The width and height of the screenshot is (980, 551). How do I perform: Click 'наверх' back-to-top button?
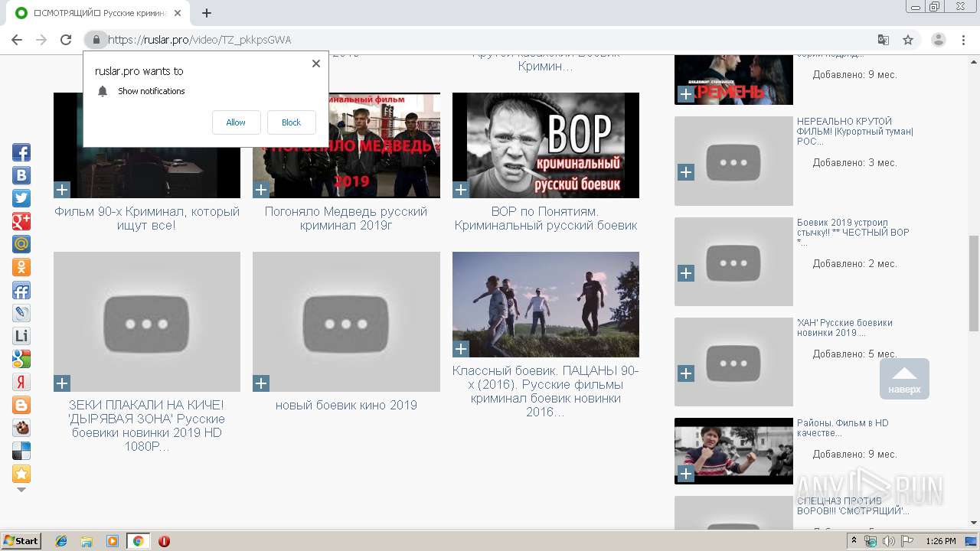pyautogui.click(x=904, y=379)
